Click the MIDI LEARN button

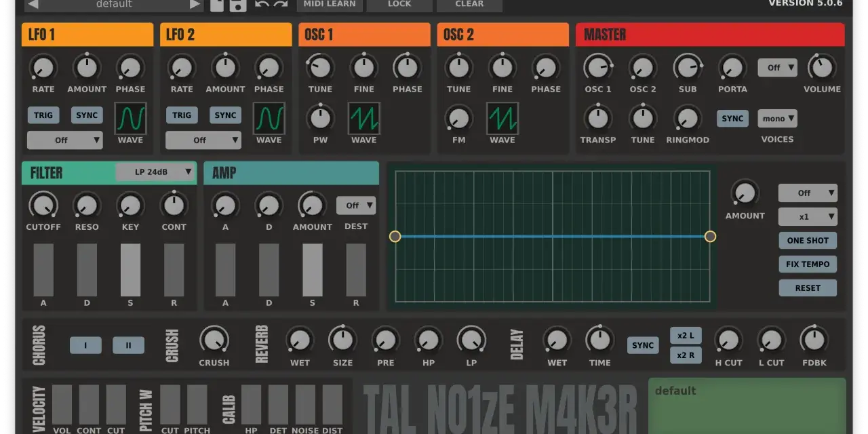(x=330, y=5)
